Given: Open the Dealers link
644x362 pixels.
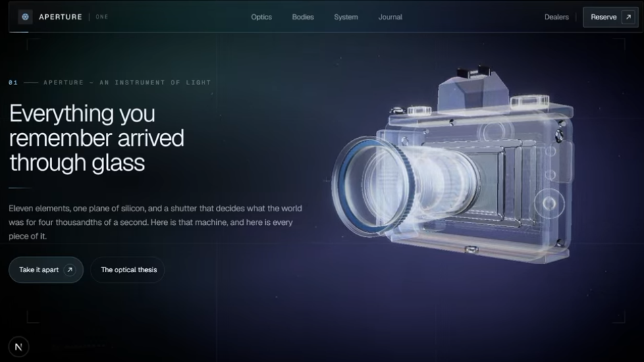Looking at the screenshot, I should [556, 17].
